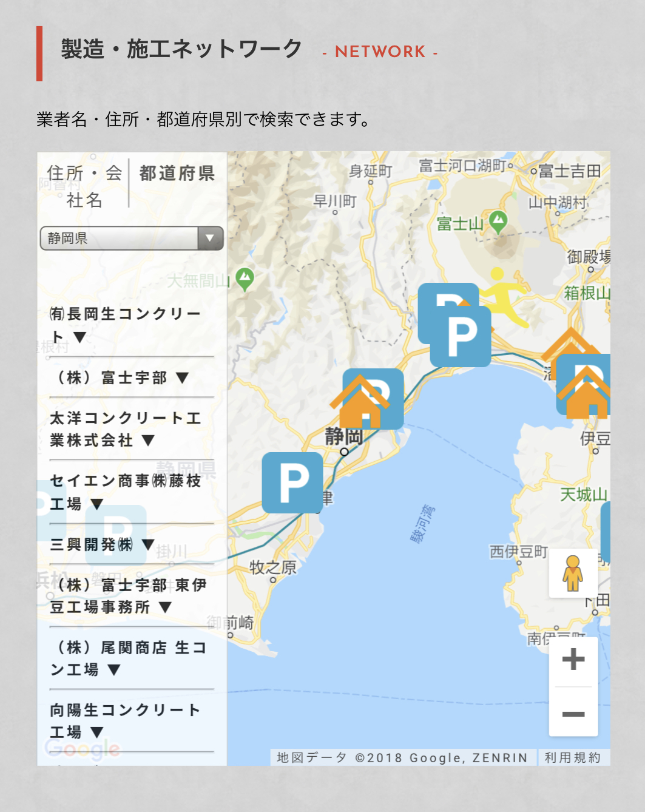Click the 静岡 city label on map
Viewport: 645px width, 812px height.
coord(343,436)
